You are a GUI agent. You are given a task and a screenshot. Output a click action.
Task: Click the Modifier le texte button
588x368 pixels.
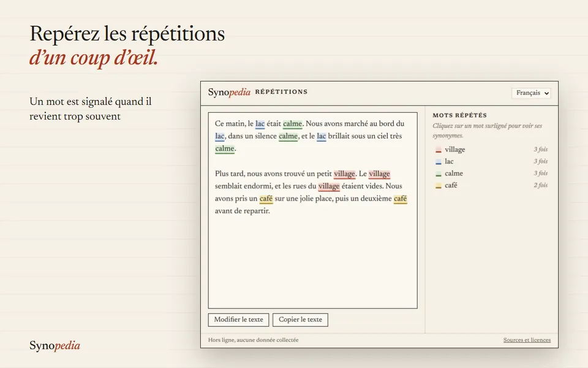[238, 320]
